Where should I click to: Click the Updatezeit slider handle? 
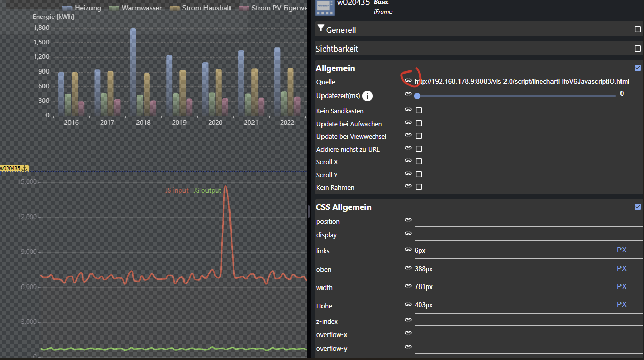[x=417, y=95]
